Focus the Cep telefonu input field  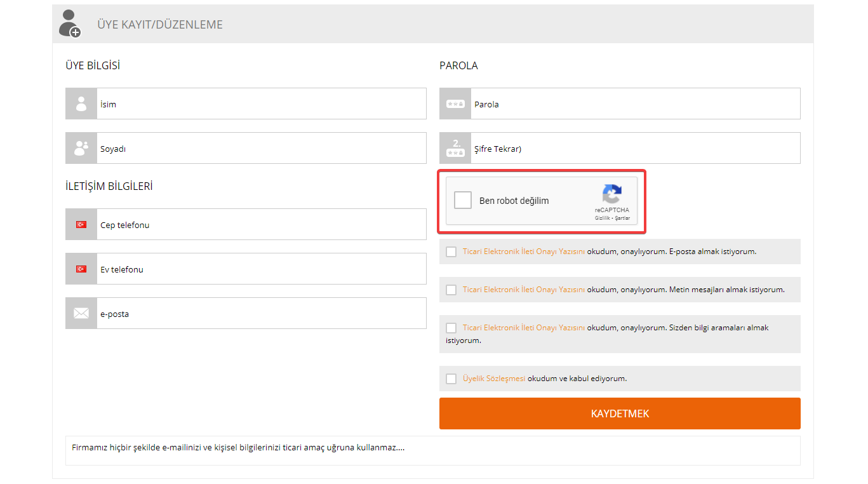(x=262, y=224)
